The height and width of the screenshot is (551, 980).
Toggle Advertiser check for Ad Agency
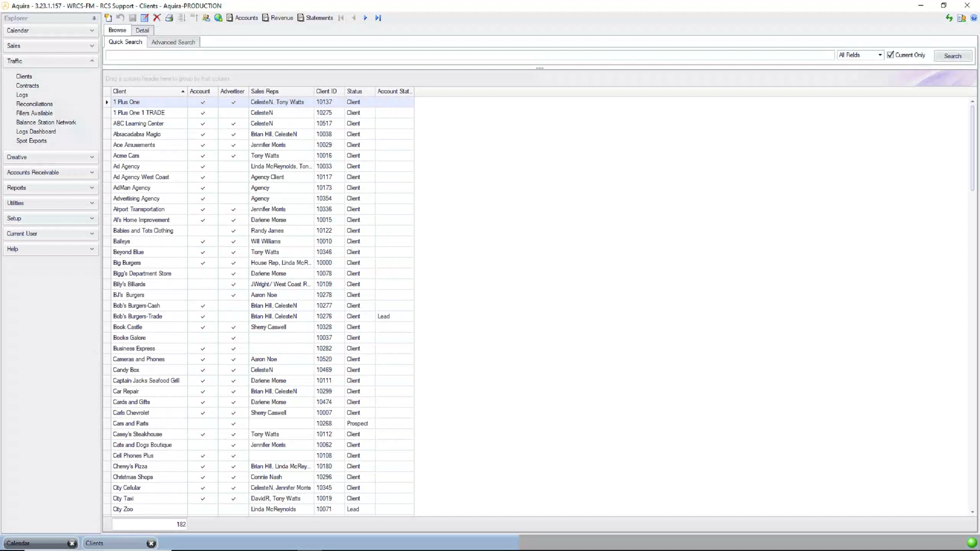233,166
